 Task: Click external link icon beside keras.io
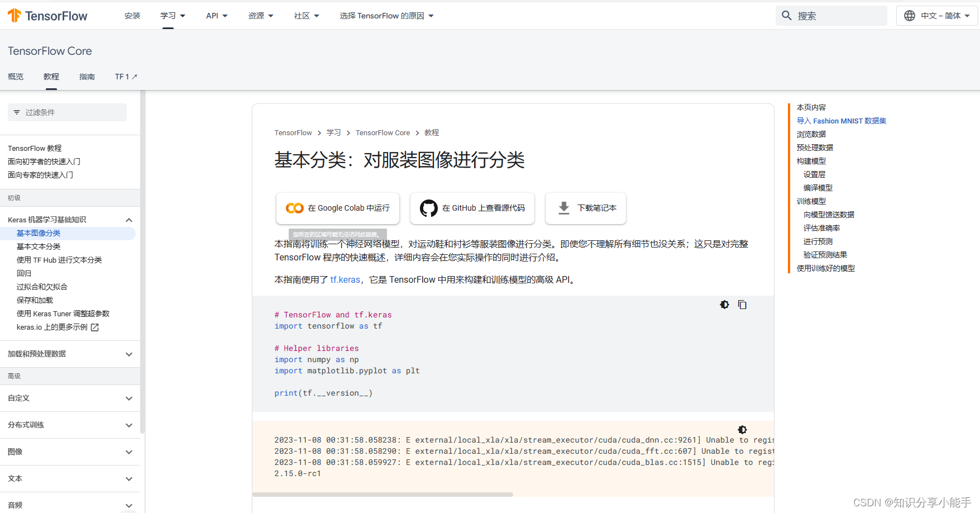coord(95,327)
